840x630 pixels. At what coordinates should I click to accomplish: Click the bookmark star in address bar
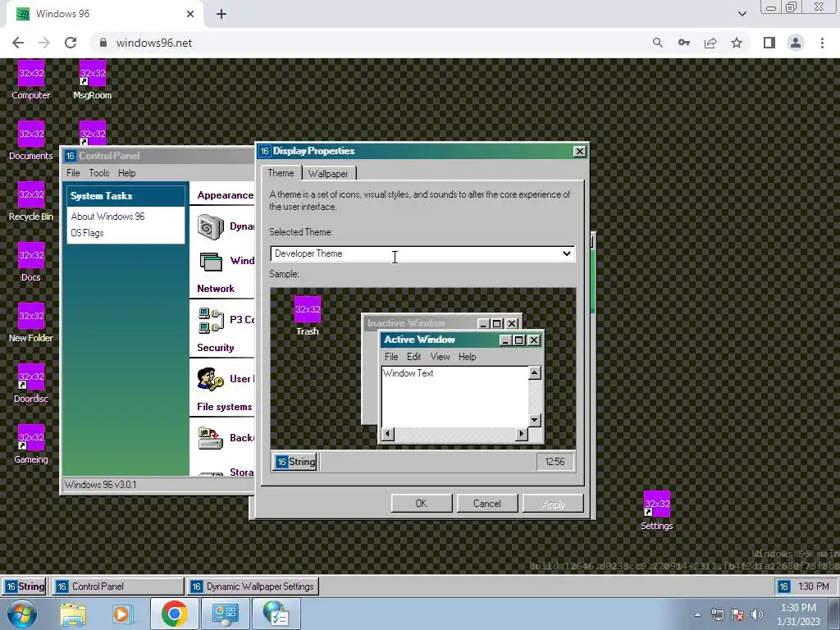737,43
